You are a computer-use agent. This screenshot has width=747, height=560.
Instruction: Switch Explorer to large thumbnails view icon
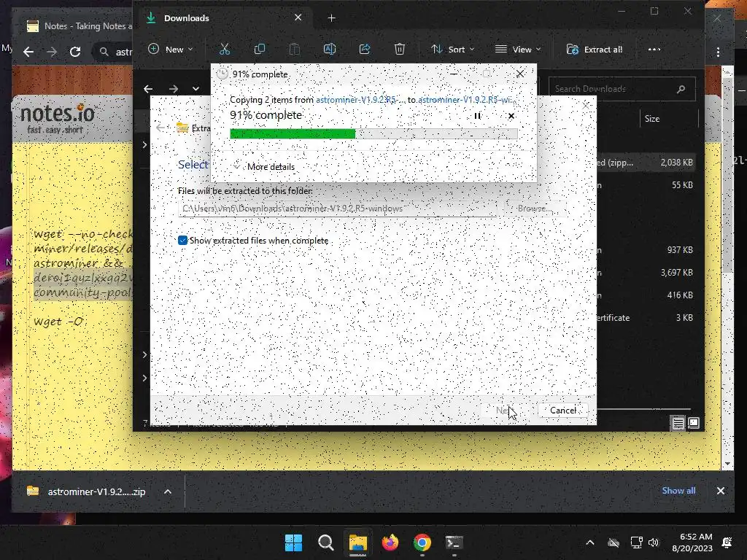click(694, 423)
